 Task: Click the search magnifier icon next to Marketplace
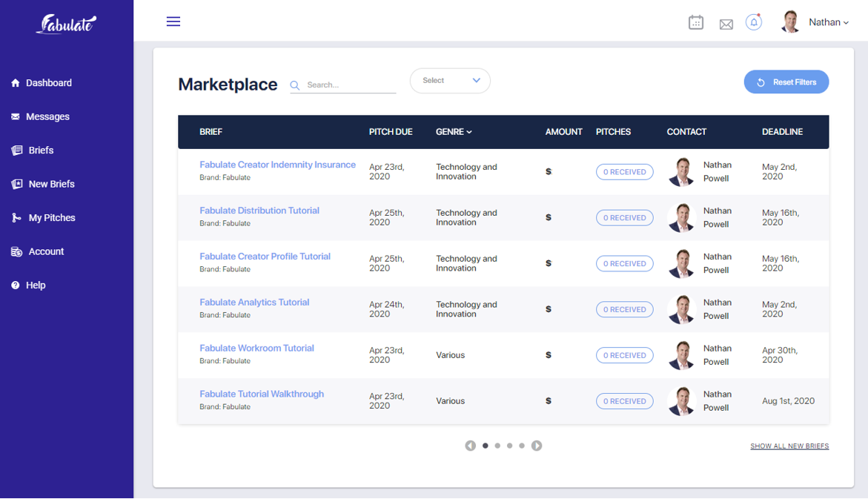point(294,85)
